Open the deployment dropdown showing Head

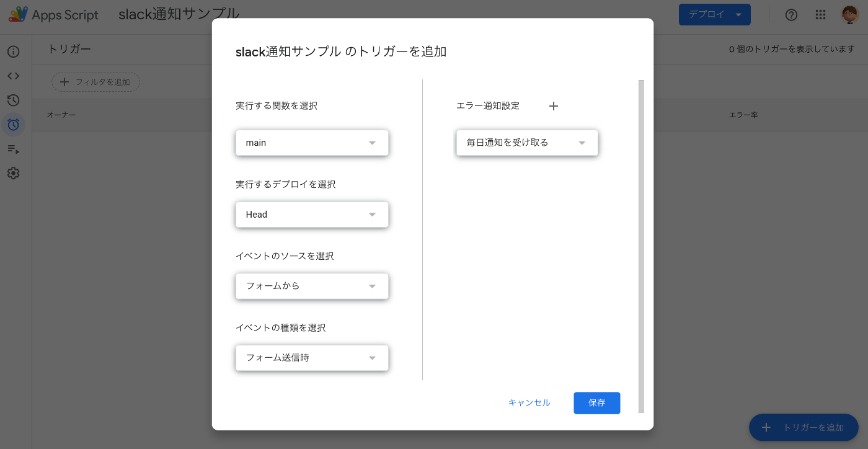[x=312, y=215]
